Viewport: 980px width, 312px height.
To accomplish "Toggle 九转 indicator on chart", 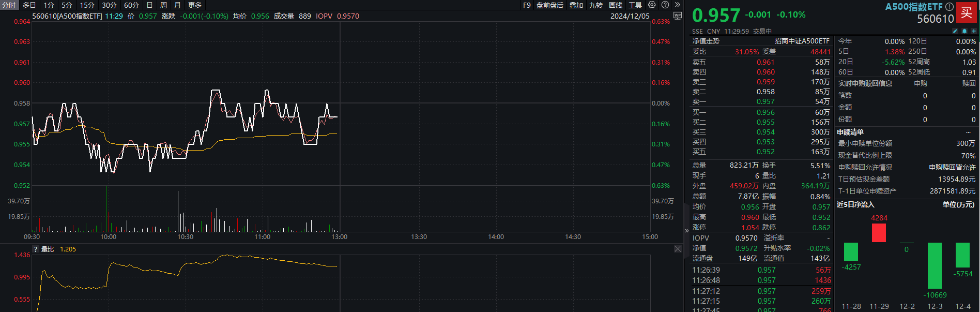I will pyautogui.click(x=596, y=5).
